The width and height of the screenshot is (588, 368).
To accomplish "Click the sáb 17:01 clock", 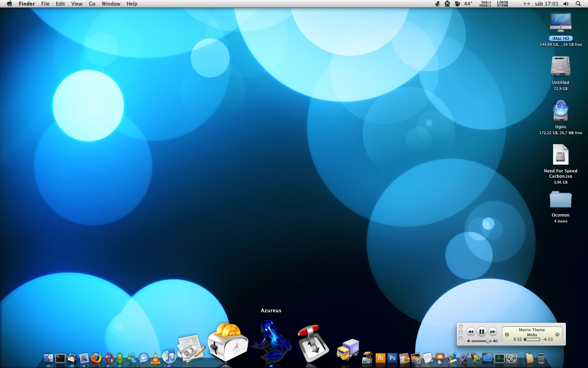I will click(546, 4).
